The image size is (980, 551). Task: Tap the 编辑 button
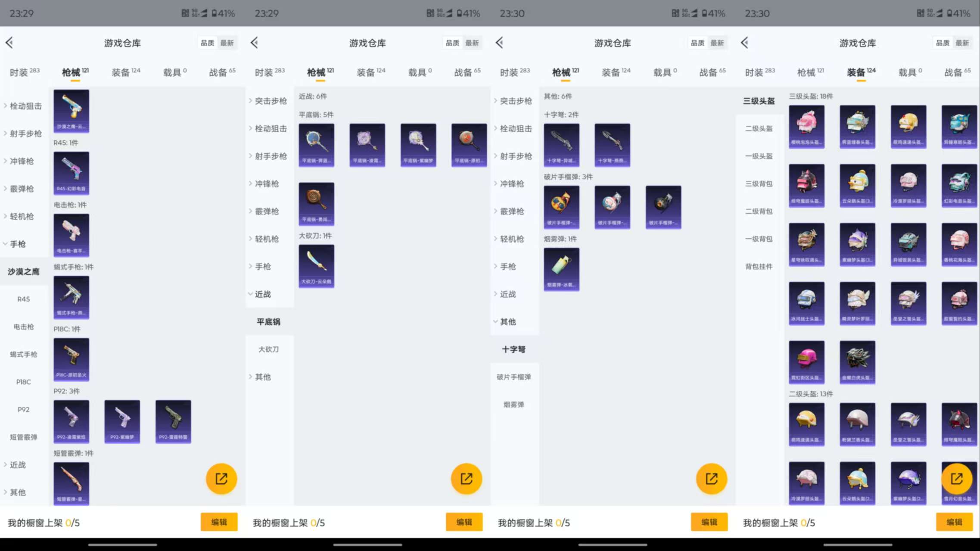click(x=219, y=522)
